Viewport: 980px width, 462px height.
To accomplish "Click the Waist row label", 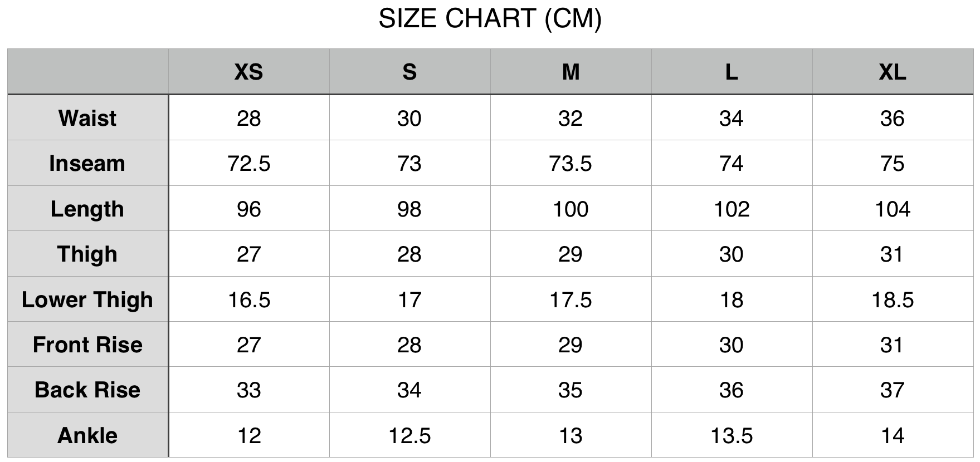I will (x=87, y=118).
